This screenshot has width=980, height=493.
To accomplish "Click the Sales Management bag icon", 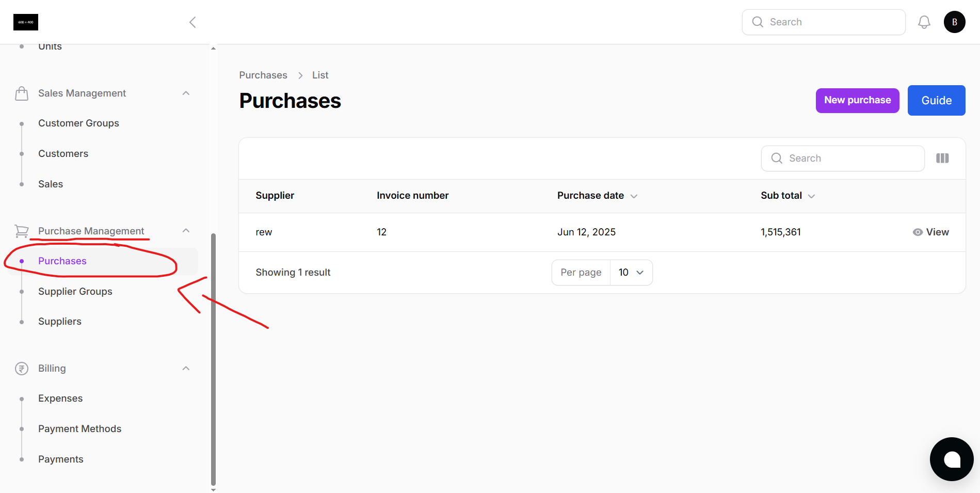I will click(22, 93).
